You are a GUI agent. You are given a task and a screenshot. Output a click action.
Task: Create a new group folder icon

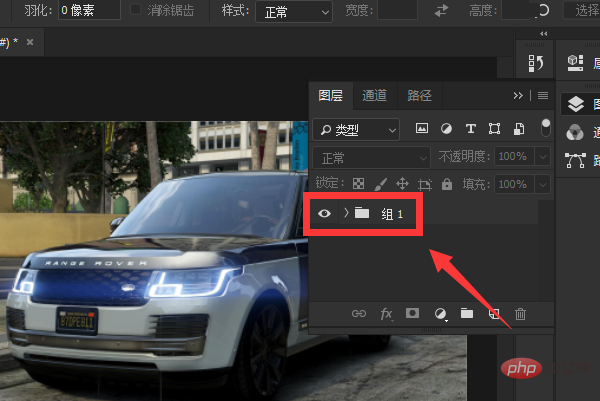pyautogui.click(x=466, y=313)
